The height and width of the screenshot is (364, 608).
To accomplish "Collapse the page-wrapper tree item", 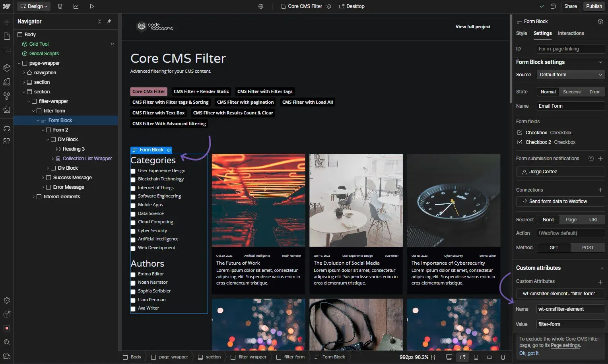I will pyautogui.click(x=19, y=63).
